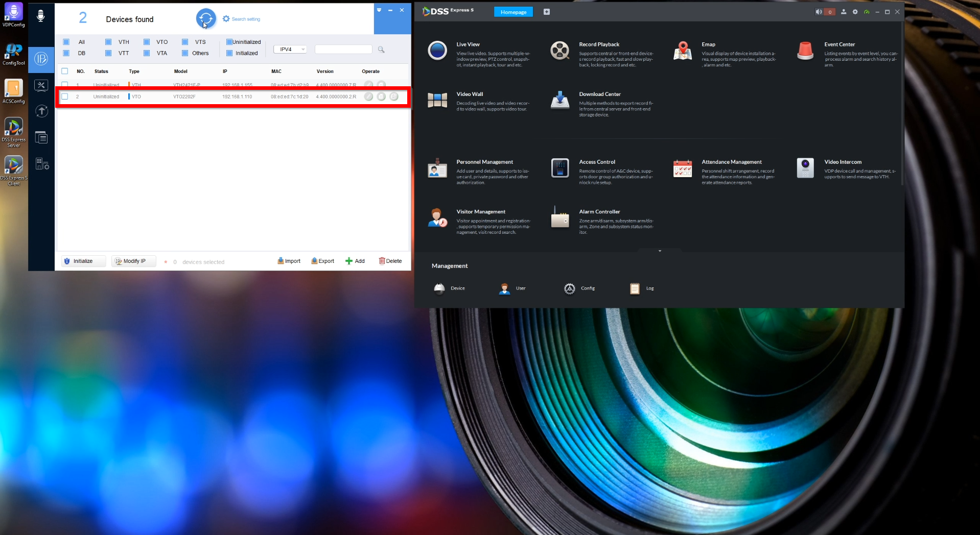Click the Initialize button

click(83, 261)
